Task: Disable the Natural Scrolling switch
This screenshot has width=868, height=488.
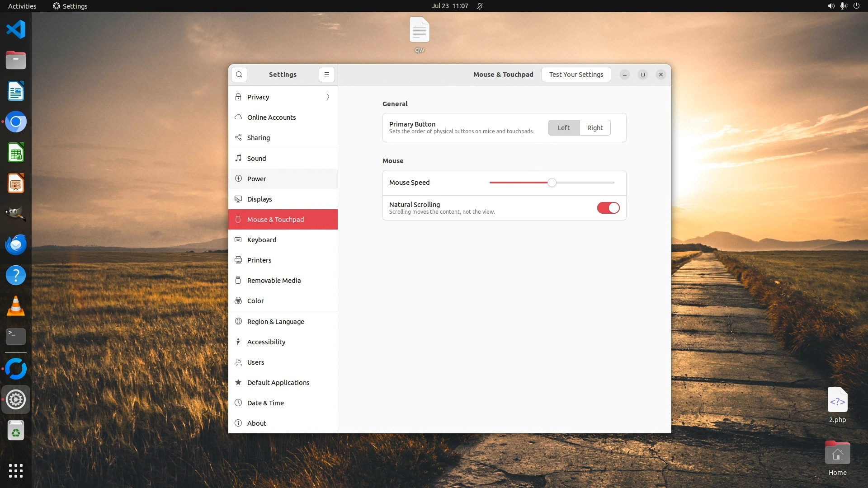Action: coord(608,208)
